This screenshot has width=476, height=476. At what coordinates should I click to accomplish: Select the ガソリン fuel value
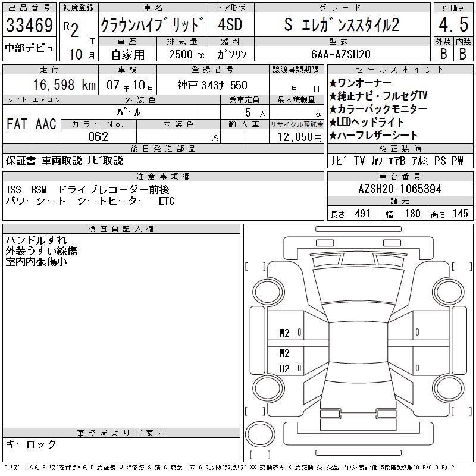coord(231,54)
